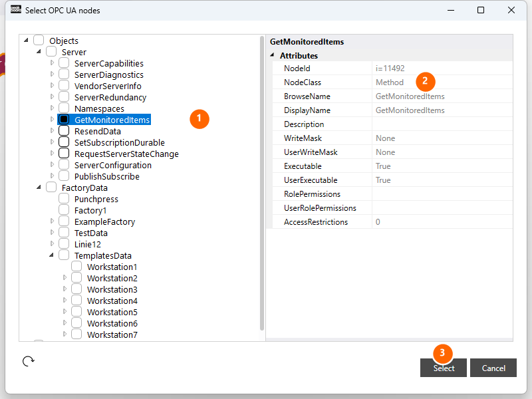Click the BrowseName value field
Screen dimensions: 532x399
(x=442, y=96)
